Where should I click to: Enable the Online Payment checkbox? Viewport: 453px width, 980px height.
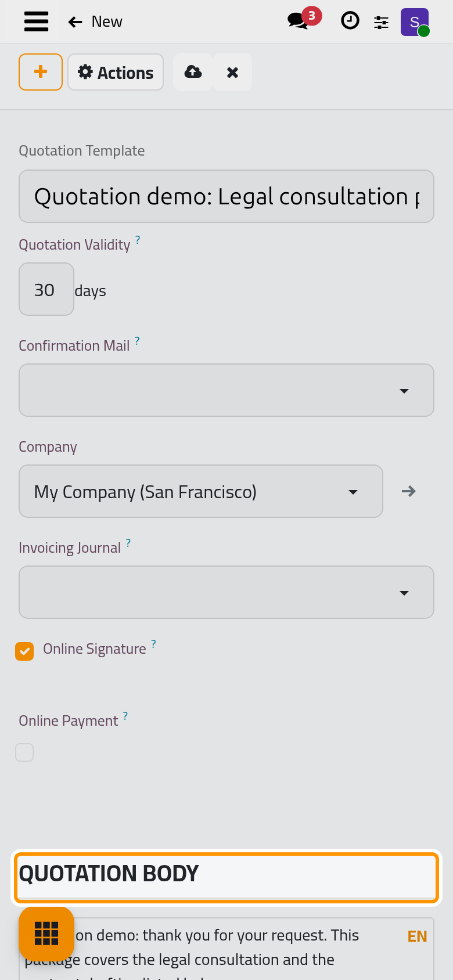point(24,752)
